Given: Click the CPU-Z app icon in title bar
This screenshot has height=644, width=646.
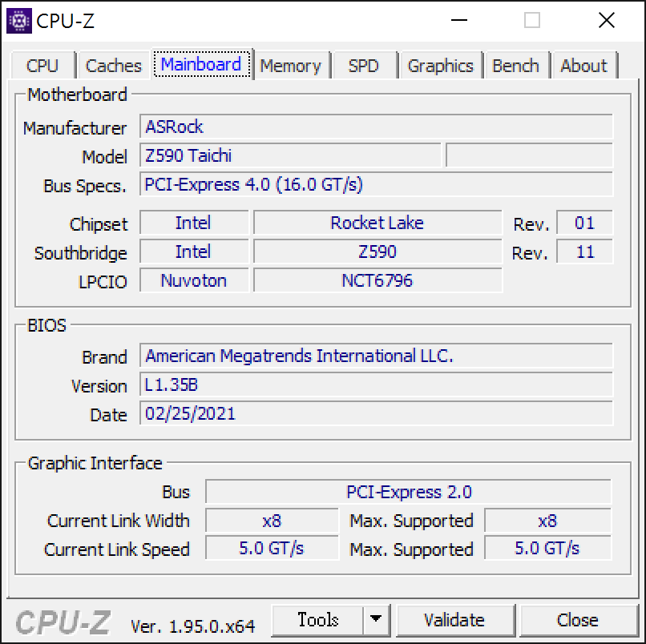Looking at the screenshot, I should 19,20.
